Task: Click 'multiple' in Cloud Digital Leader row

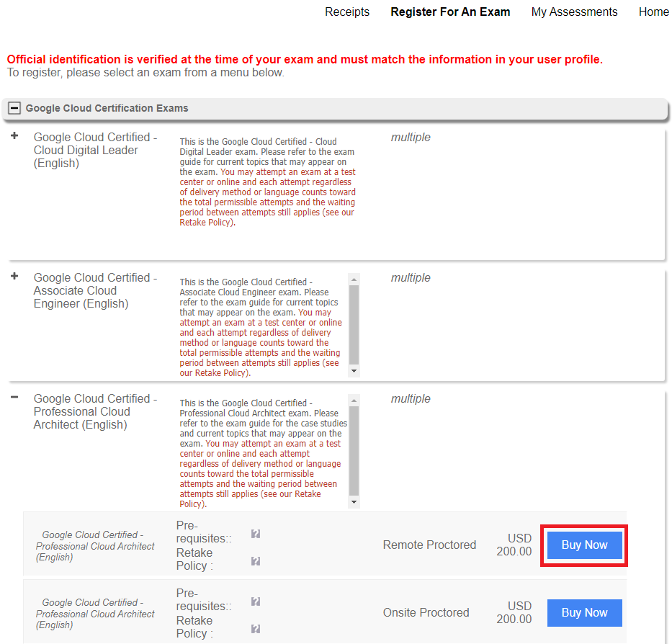Action: point(410,137)
